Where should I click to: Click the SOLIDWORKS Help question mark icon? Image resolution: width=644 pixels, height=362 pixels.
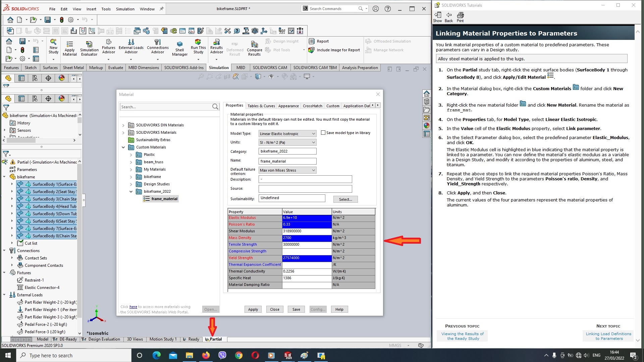pyautogui.click(x=388, y=9)
